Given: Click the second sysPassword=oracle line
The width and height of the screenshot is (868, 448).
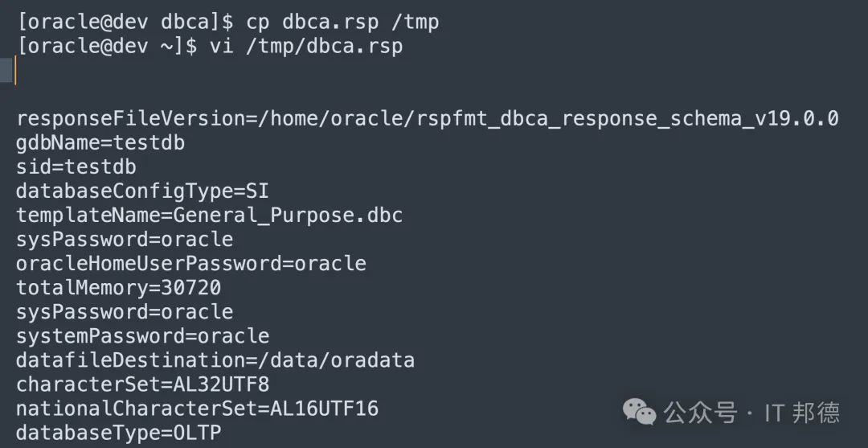Looking at the screenshot, I should tap(125, 312).
